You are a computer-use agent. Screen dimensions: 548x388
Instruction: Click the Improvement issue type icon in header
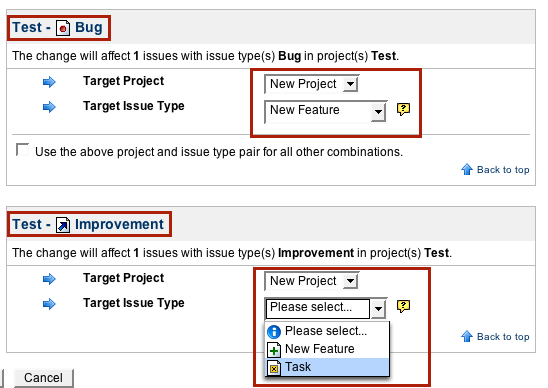point(63,225)
